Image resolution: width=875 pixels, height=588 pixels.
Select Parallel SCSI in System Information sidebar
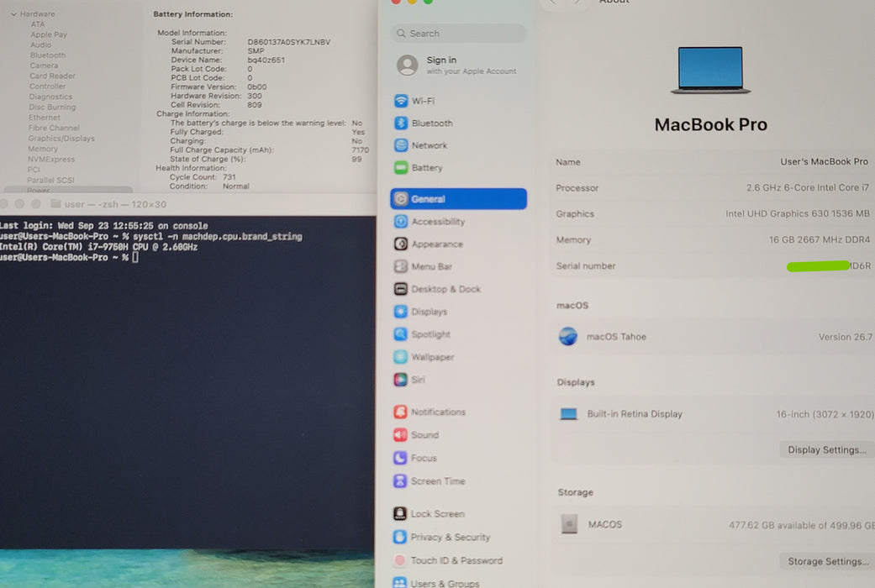[50, 181]
